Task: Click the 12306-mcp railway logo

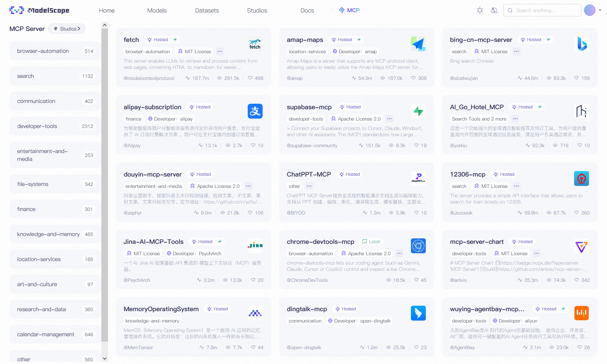Action: tap(581, 178)
